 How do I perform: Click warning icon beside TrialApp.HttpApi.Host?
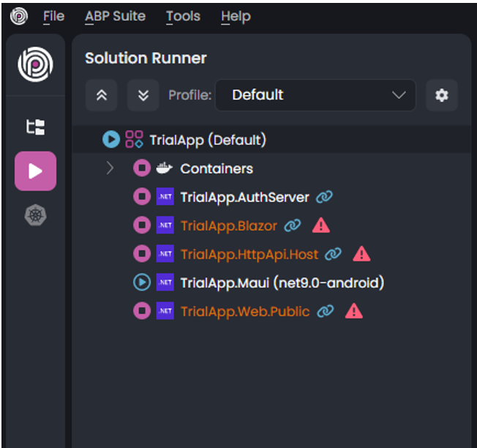click(x=361, y=254)
